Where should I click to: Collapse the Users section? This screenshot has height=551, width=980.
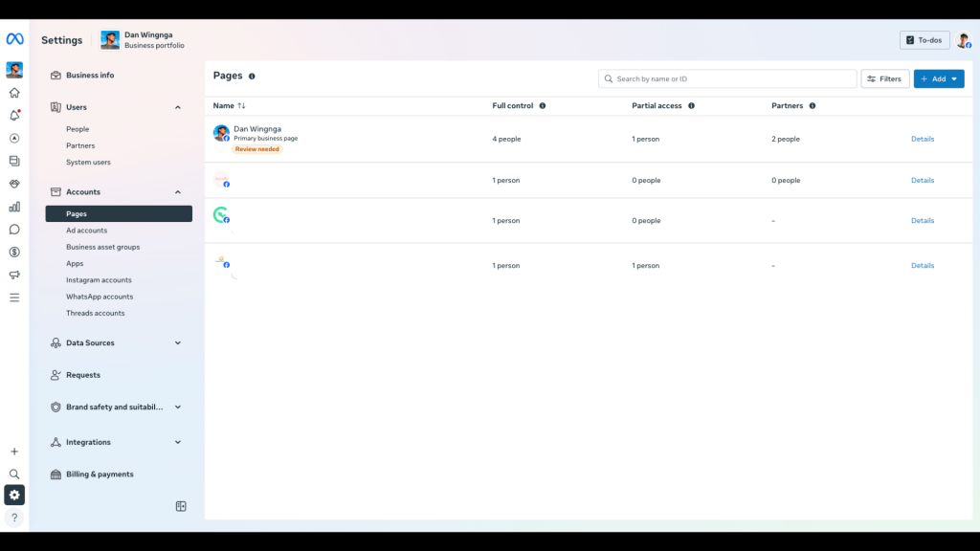pyautogui.click(x=178, y=107)
